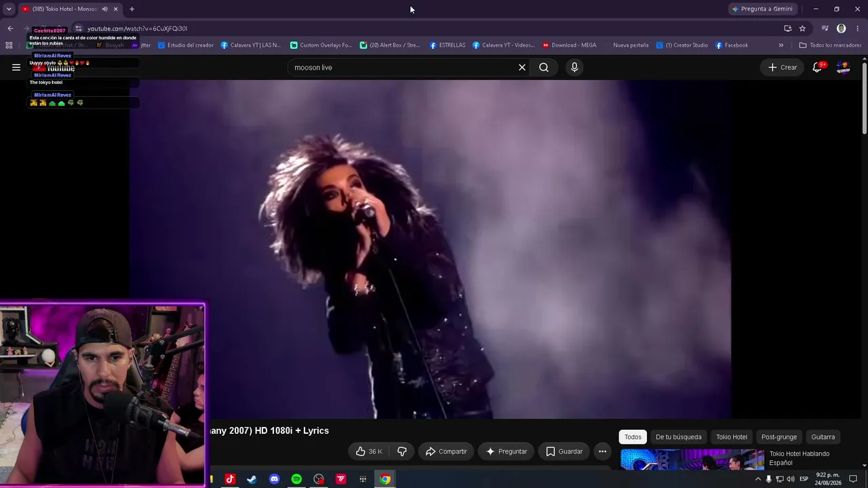
Task: Start voice search with the microphone icon
Action: 574,67
